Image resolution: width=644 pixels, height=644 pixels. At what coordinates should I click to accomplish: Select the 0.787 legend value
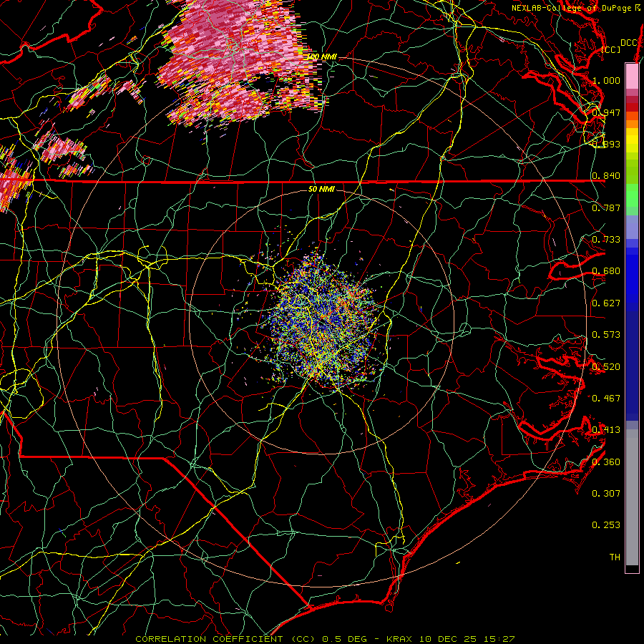[x=606, y=208]
